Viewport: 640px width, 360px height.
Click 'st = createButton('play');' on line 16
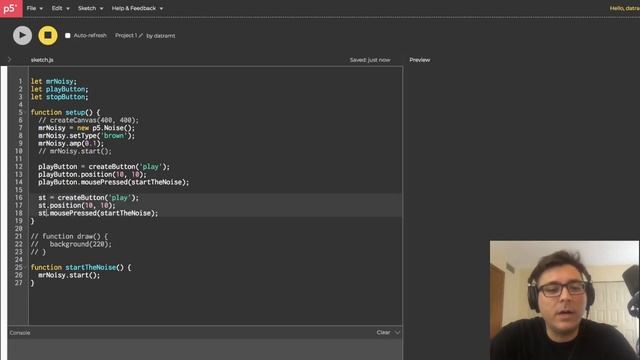pyautogui.click(x=89, y=198)
